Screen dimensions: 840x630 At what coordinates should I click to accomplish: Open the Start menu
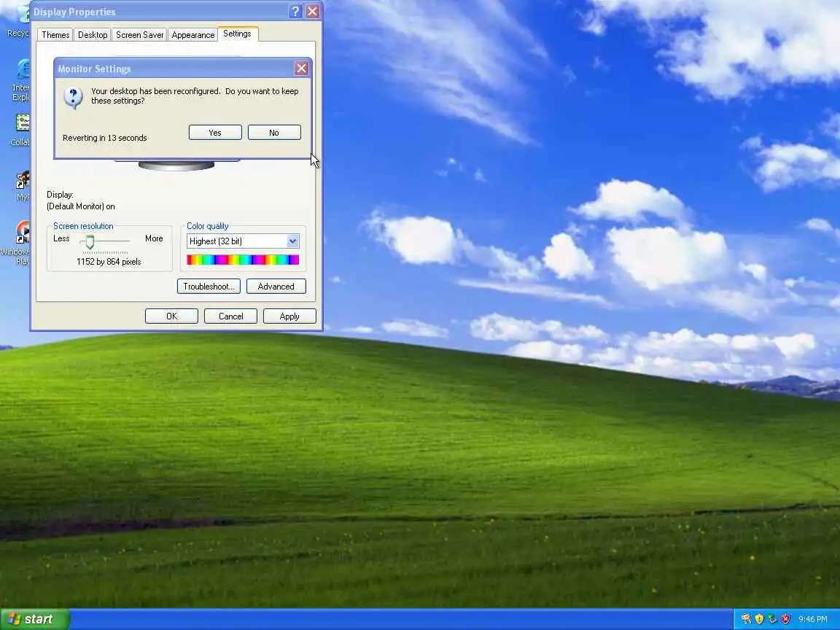(x=35, y=619)
